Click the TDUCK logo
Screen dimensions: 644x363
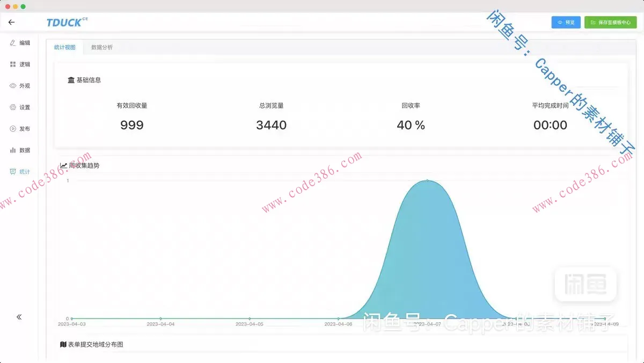(x=67, y=22)
